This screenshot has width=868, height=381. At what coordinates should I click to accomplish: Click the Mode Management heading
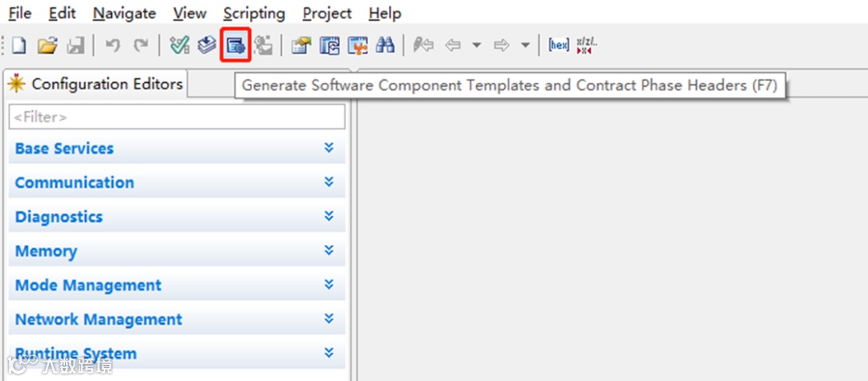coord(88,286)
